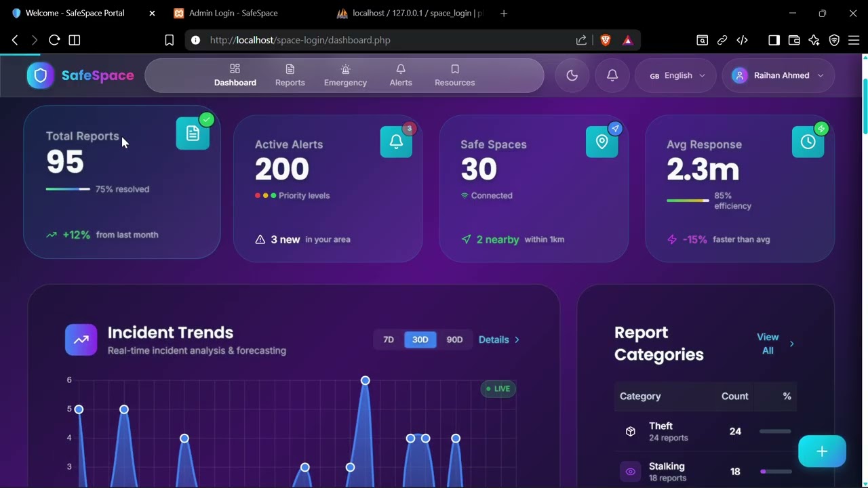Click the Incident Trends chart icon
The image size is (868, 488).
81,340
